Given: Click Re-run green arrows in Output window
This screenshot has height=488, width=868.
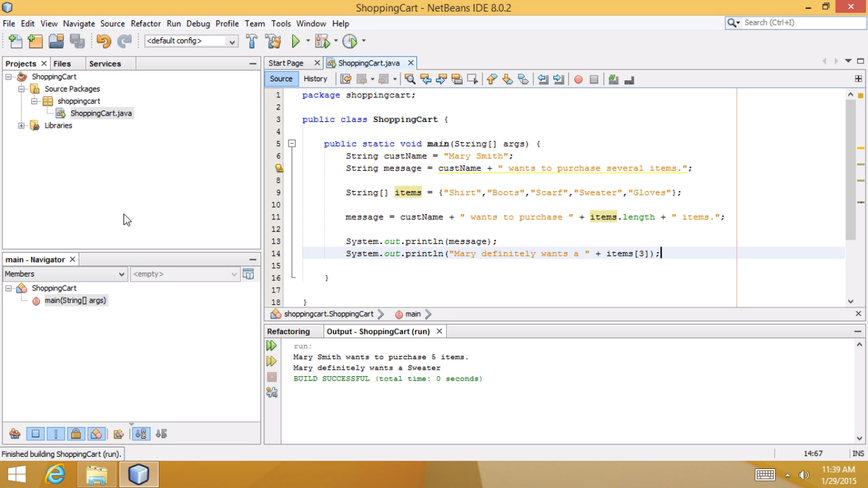Looking at the screenshot, I should coord(272,346).
